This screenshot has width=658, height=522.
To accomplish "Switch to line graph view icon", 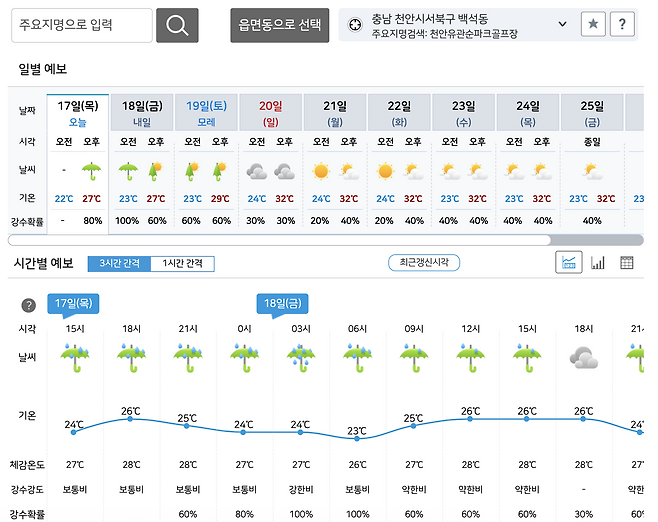I will (x=569, y=263).
